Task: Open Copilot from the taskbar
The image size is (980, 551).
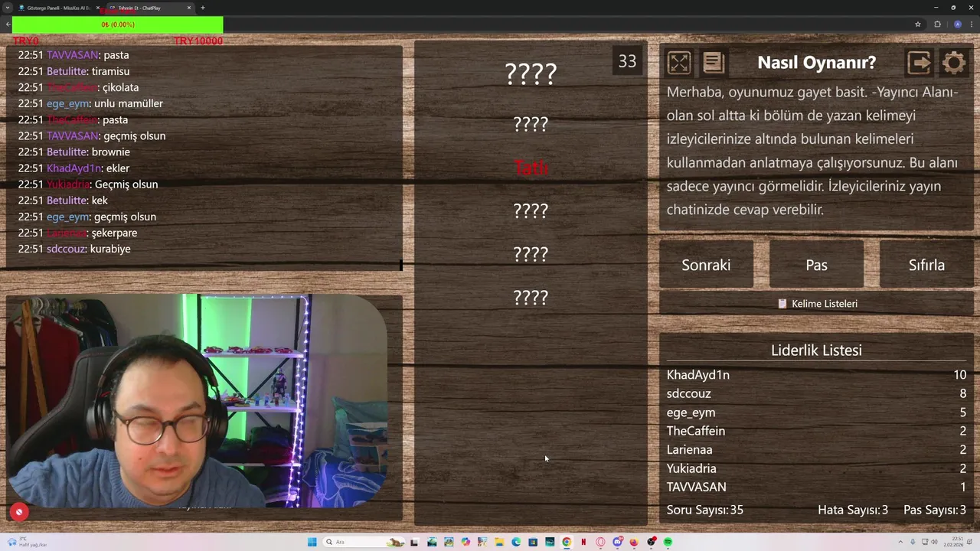Action: (x=465, y=542)
